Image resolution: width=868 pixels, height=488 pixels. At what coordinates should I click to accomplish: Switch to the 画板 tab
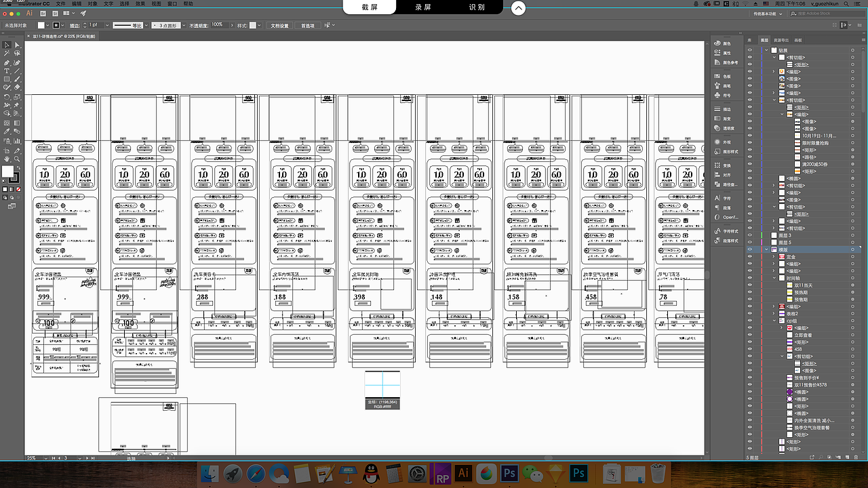coord(797,41)
